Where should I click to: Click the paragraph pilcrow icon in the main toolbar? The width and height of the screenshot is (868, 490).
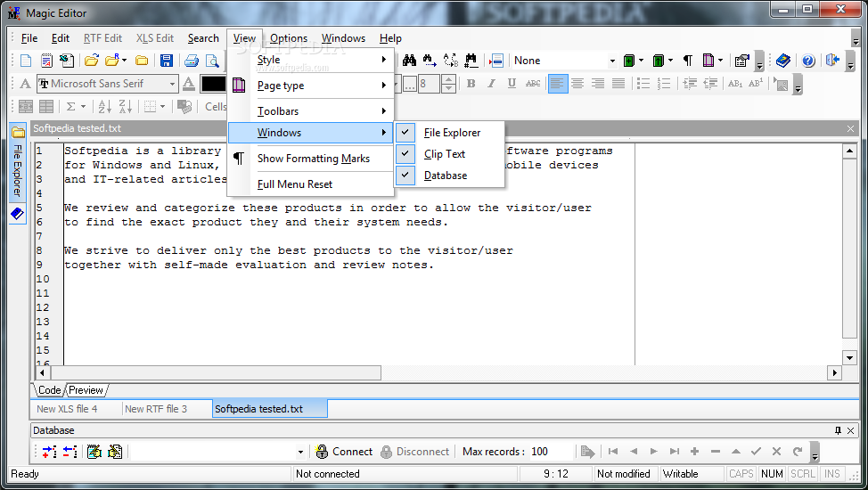coord(687,61)
